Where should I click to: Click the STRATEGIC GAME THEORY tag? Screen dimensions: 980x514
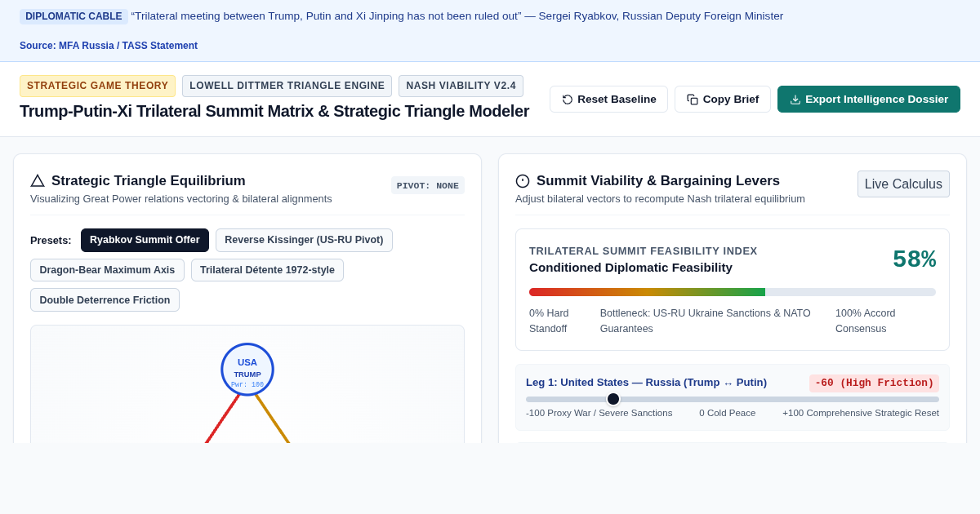pyautogui.click(x=98, y=86)
